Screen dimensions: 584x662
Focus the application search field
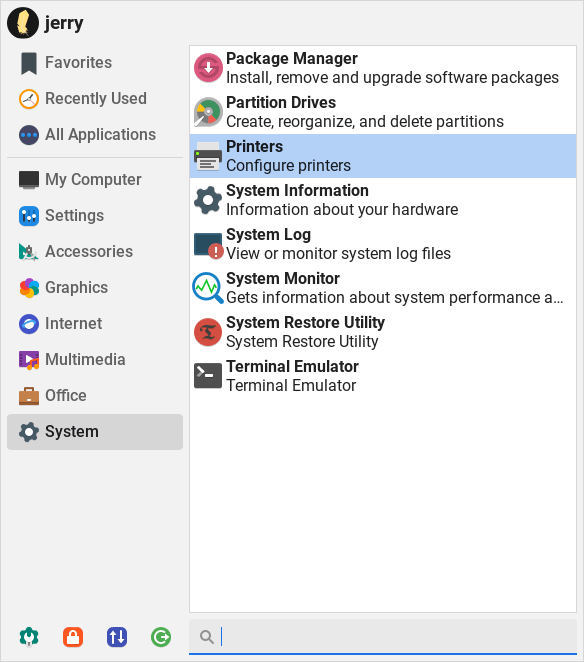click(383, 637)
